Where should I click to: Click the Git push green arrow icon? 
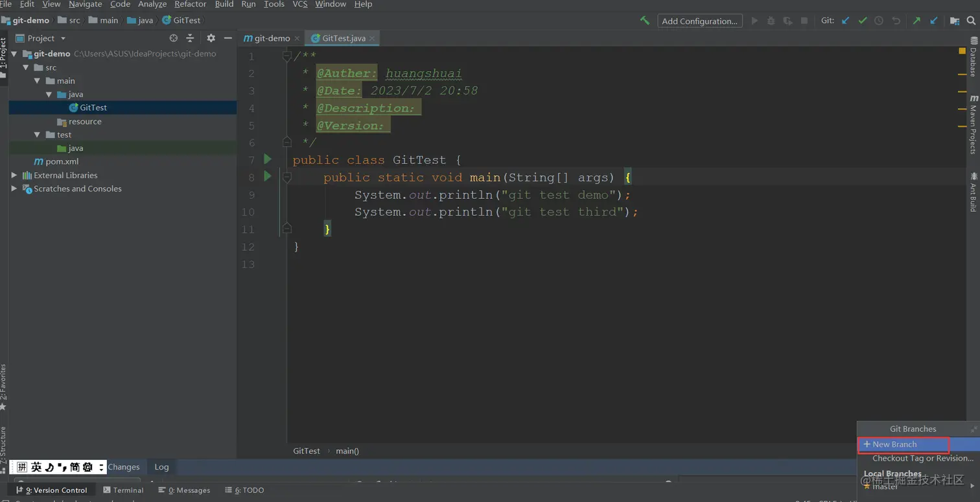pos(916,21)
